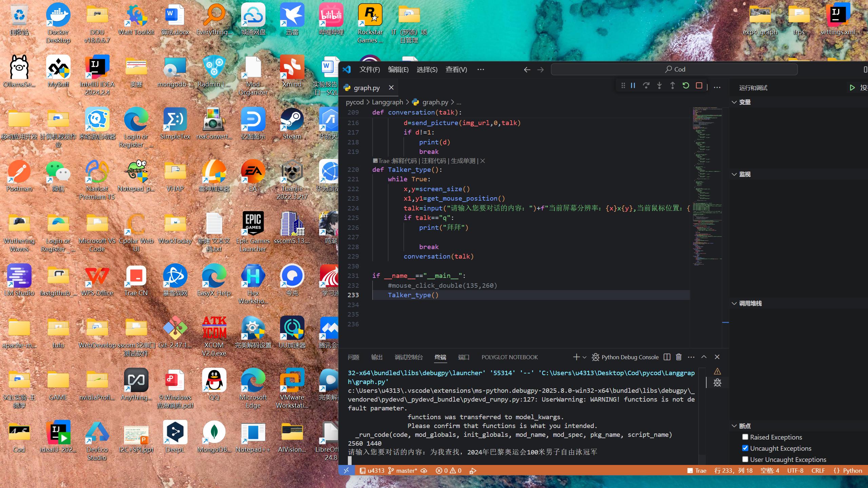Change encoding via UTF-8 status item
The image size is (868, 488).
click(795, 470)
